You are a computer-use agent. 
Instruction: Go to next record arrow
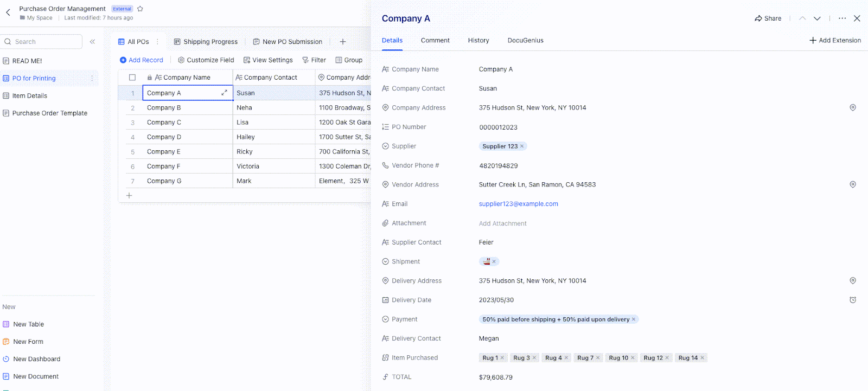(817, 18)
